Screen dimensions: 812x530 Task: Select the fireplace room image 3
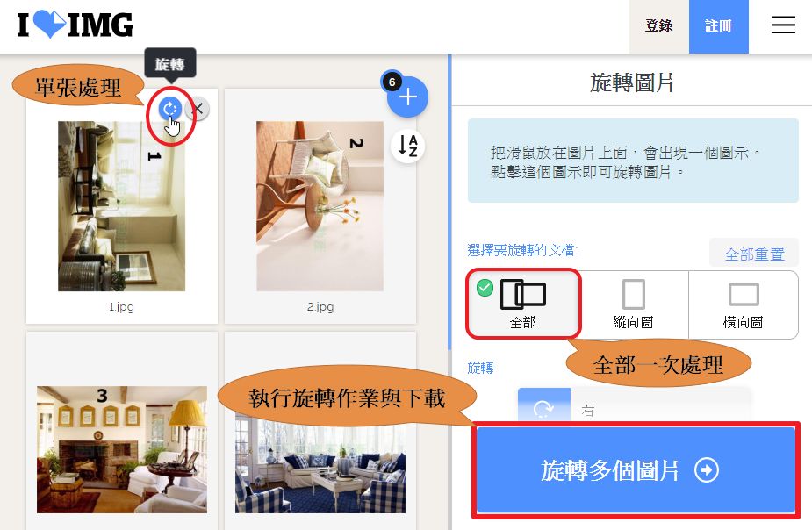coord(122,449)
